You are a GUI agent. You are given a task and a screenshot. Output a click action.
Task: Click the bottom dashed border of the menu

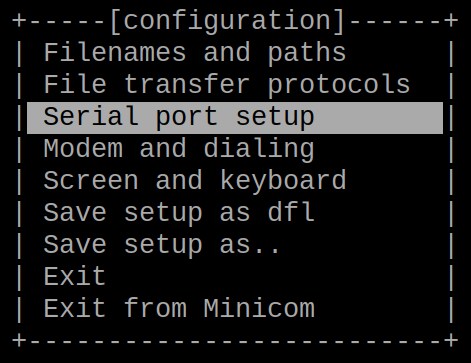[235, 341]
